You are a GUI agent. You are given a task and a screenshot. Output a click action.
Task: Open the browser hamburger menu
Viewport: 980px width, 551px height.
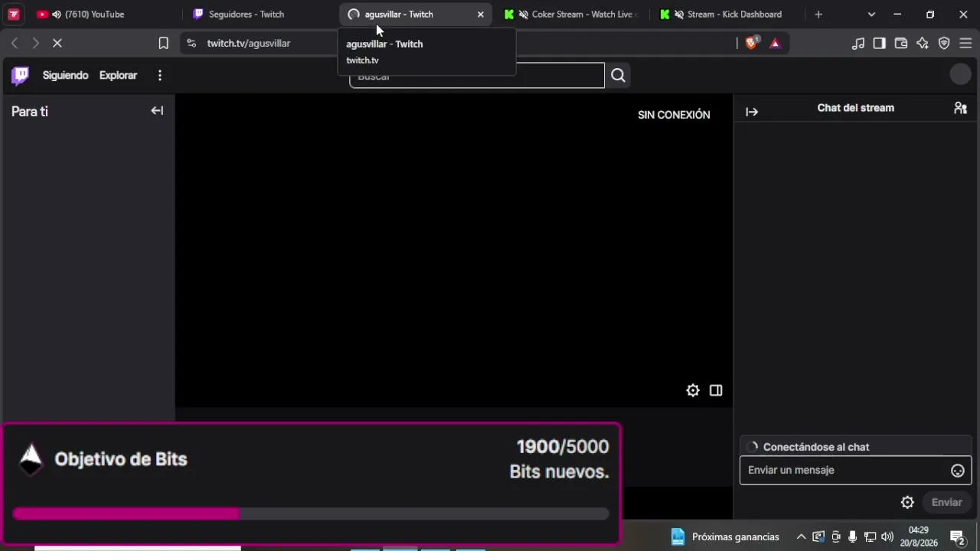pyautogui.click(x=965, y=43)
